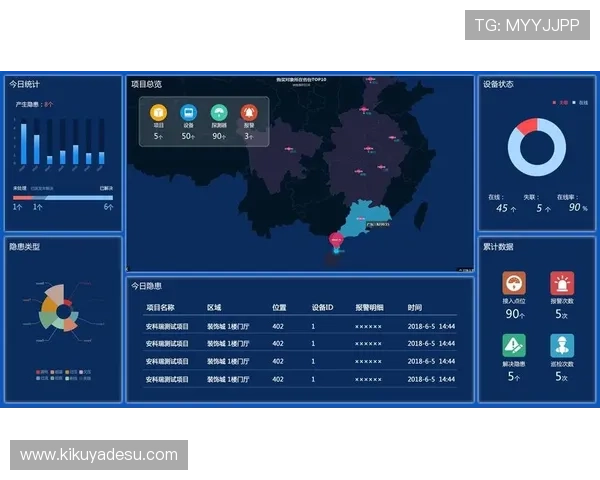Click the pink location pin on map
The width and height of the screenshot is (600, 480).
pos(335,239)
